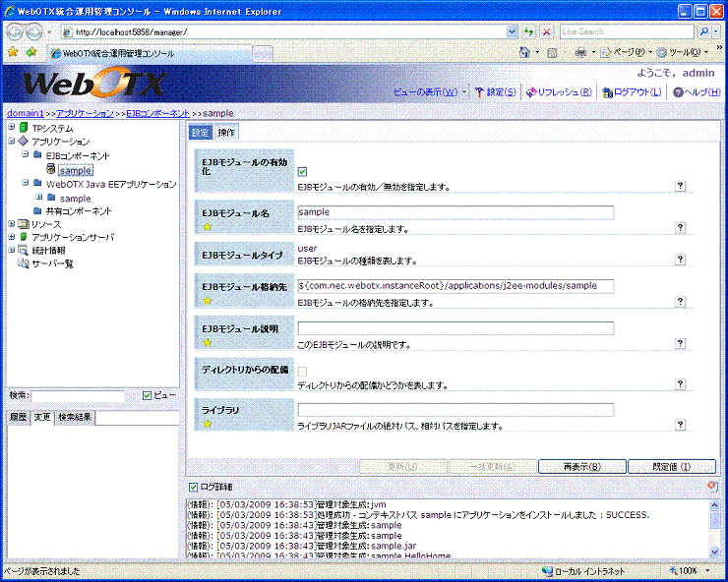This screenshot has width=728, height=582.
Task: Toggle the ビュー checkbox beside search
Action: click(x=148, y=395)
